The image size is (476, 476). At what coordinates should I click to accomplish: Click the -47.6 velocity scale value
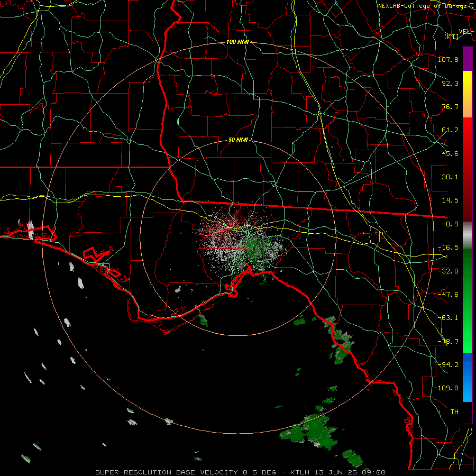pyautogui.click(x=448, y=295)
